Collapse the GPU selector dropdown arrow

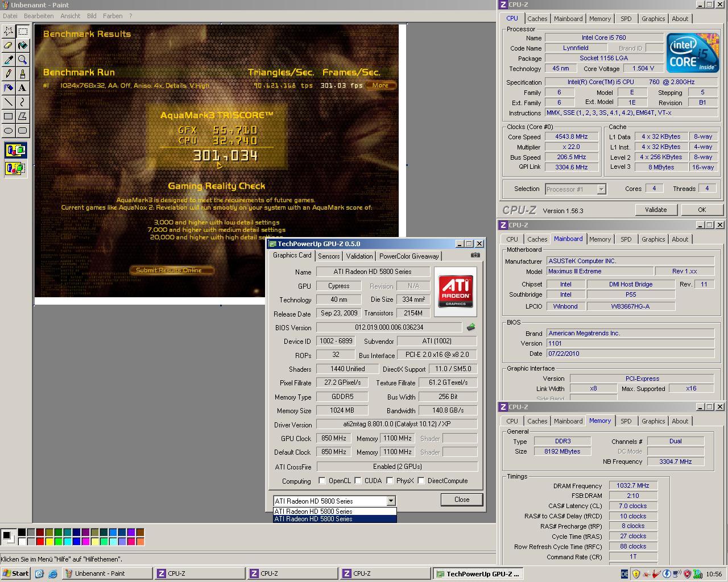point(391,501)
